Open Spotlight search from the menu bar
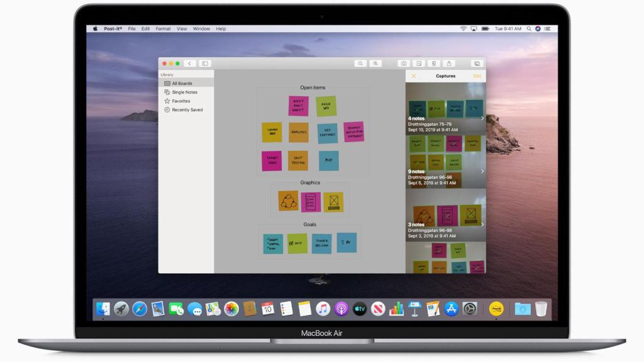Screen dimensions: 644x362 click(x=528, y=28)
